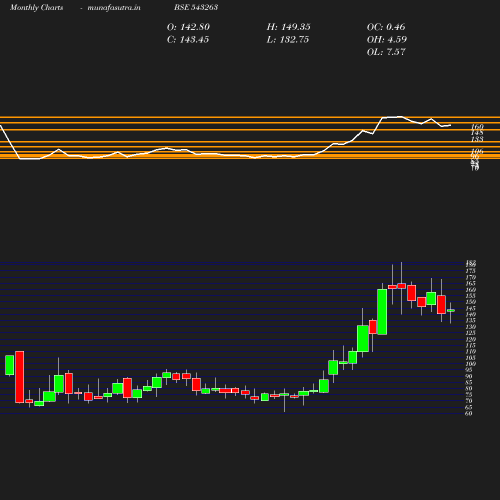The width and height of the screenshot is (500, 500).
Task: Click the '170' candlestick price axis label
Action: click(471, 277)
